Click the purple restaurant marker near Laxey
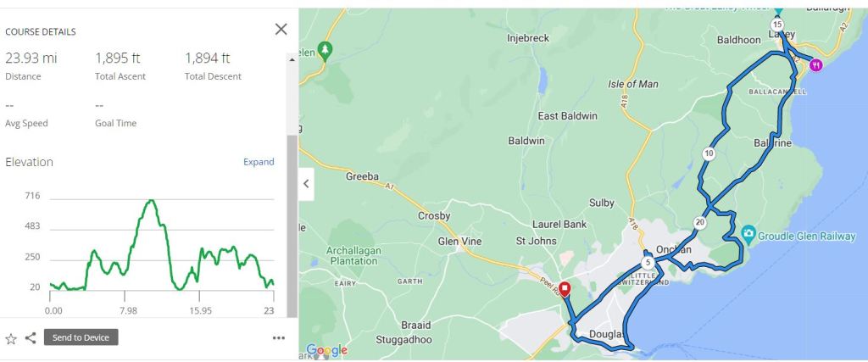The image size is (868, 362). 815,64
